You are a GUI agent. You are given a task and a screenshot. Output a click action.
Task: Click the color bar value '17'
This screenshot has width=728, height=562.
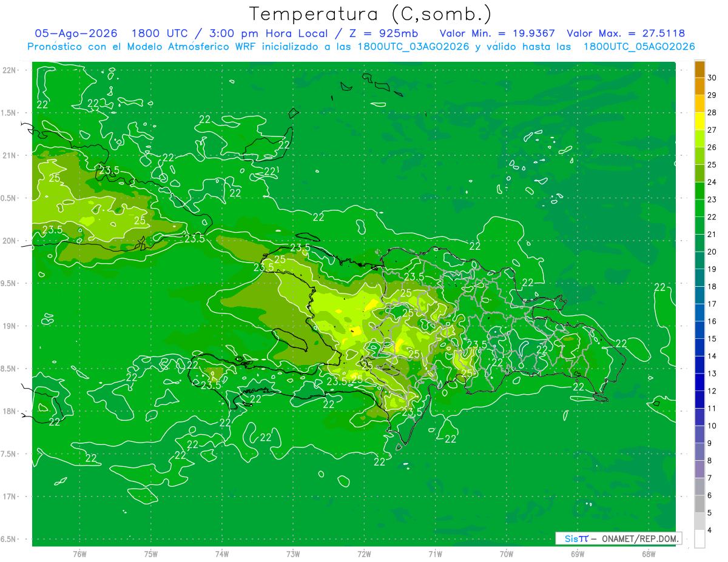point(712,304)
